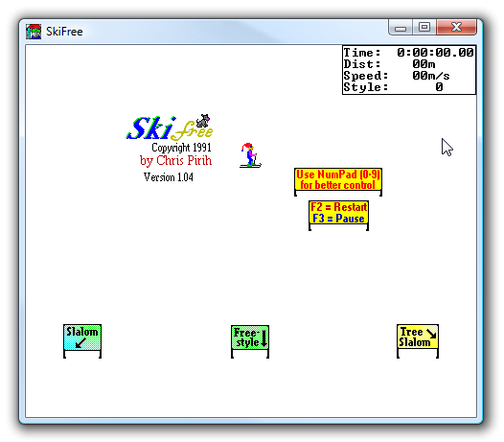
Task: Click the Freestyle course sign
Action: pos(250,341)
